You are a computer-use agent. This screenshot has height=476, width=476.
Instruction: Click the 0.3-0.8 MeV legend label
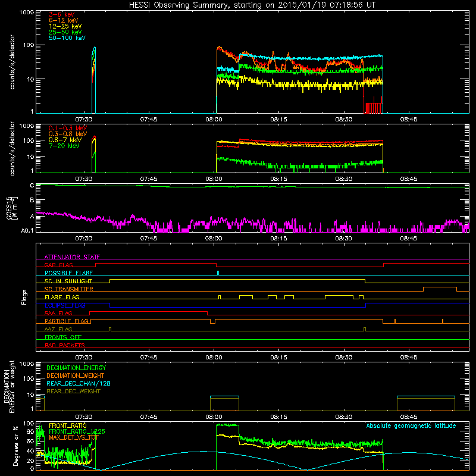[x=68, y=134]
